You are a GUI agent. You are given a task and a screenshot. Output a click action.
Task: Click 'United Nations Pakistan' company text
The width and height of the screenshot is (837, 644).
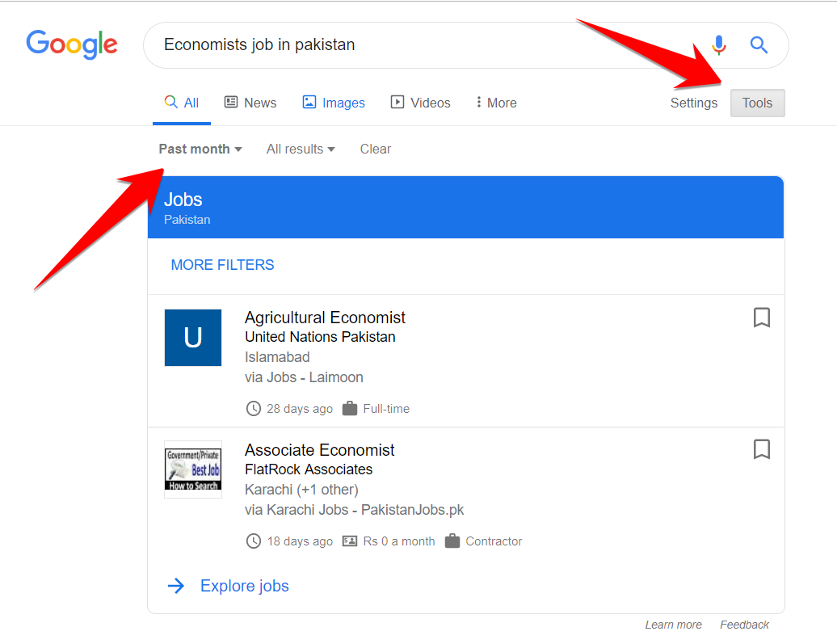[320, 337]
